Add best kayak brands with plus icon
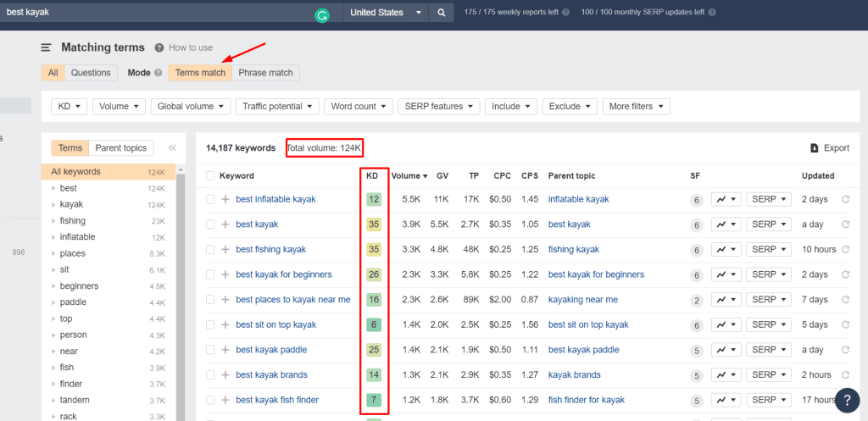 (x=225, y=374)
